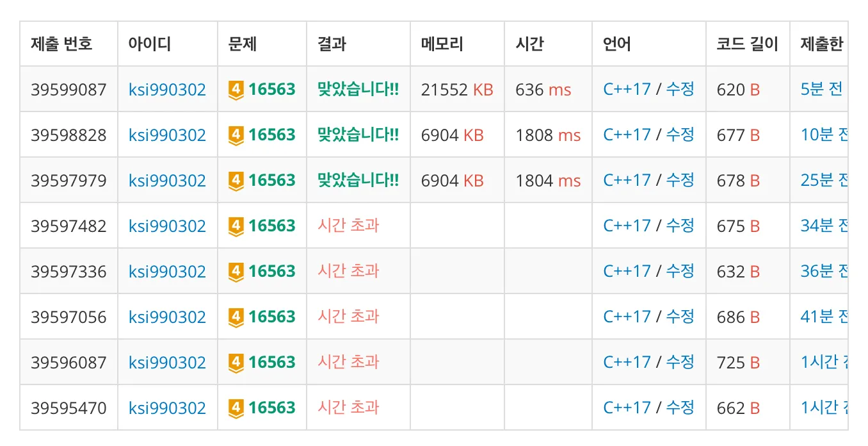Select memory value 21552 KB
Viewport: 868px width, 446px height.
coord(457,90)
